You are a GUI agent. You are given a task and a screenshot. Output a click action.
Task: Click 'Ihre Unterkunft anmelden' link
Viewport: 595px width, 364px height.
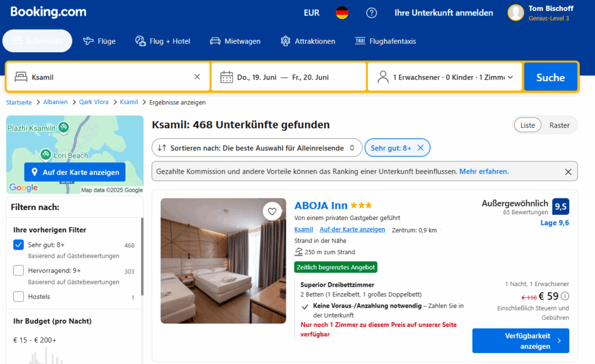(x=443, y=13)
